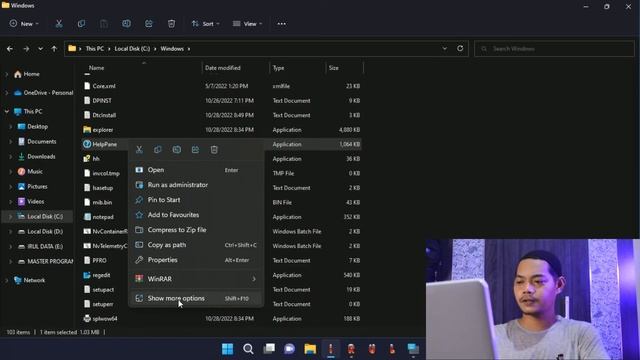The image size is (640, 360).
Task: Select the splwow64 application file
Action: pyautogui.click(x=105, y=318)
